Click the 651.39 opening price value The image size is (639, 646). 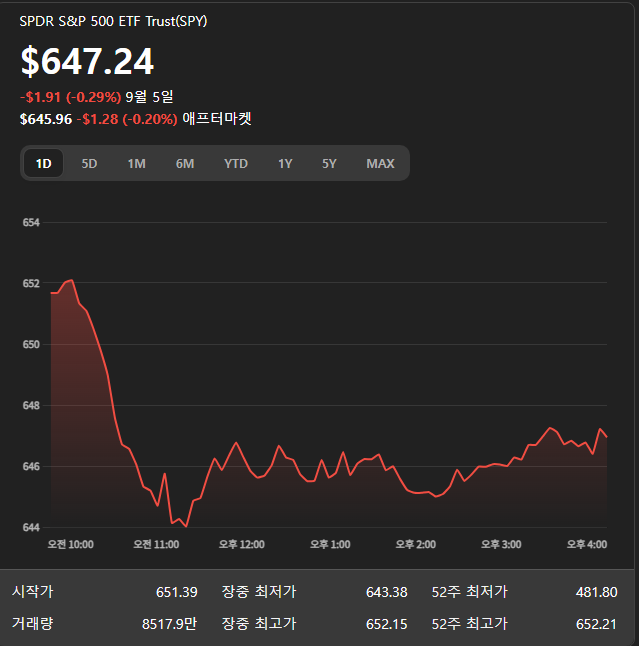[x=177, y=592]
